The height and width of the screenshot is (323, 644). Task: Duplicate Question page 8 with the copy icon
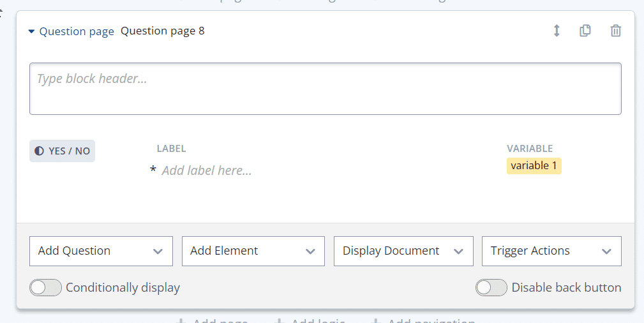pos(585,31)
